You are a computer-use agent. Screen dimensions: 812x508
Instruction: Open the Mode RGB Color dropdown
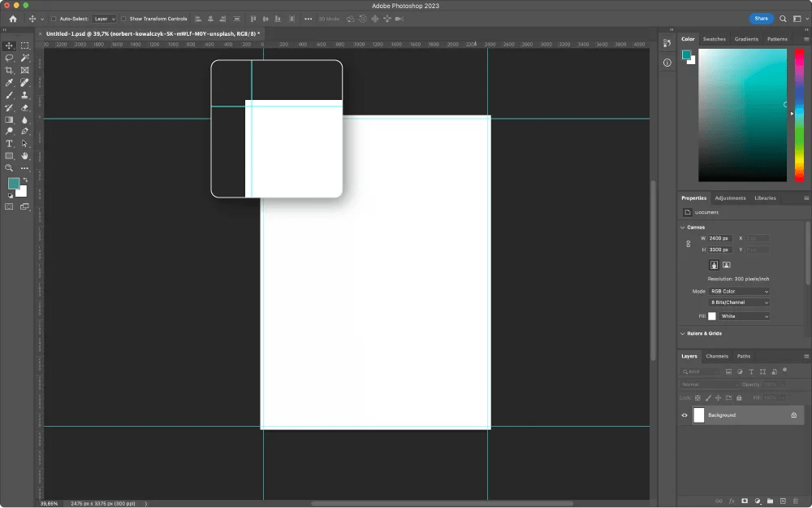tap(739, 290)
